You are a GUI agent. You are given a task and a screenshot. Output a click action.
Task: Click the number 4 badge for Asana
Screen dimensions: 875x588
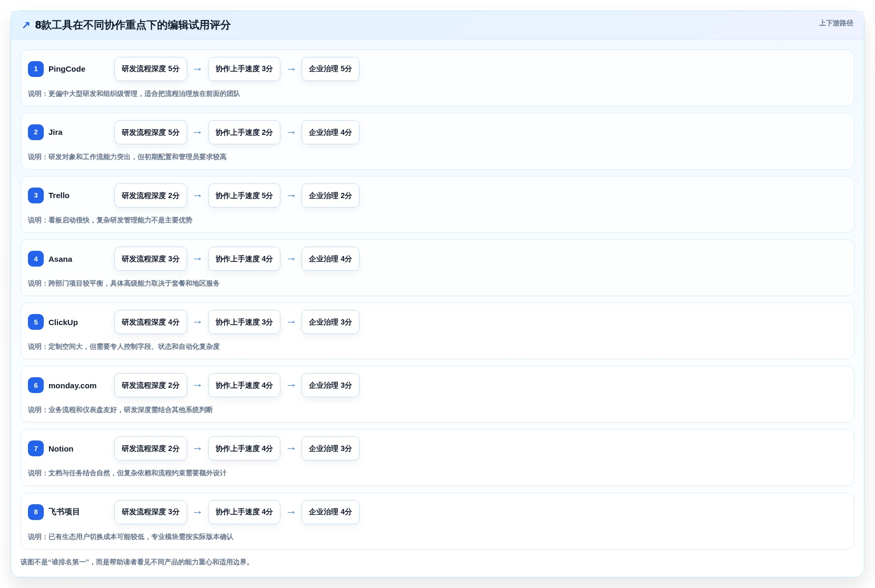click(x=36, y=259)
